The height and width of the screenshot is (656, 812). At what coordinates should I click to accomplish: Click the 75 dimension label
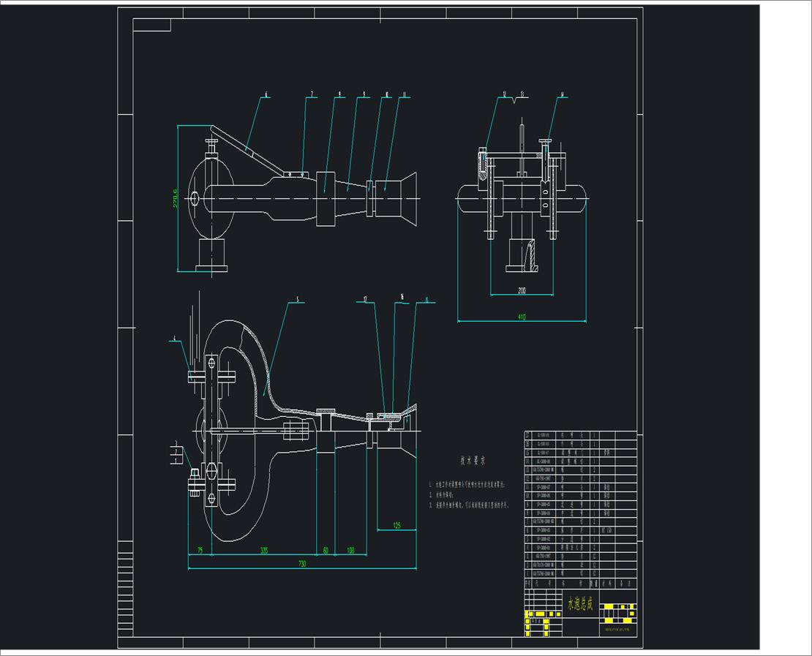tap(199, 550)
